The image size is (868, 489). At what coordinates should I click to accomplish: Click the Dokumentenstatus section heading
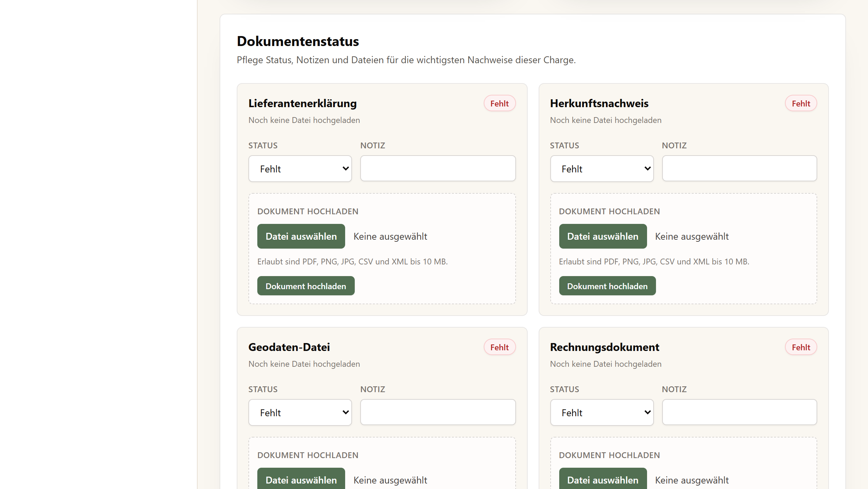(x=298, y=41)
